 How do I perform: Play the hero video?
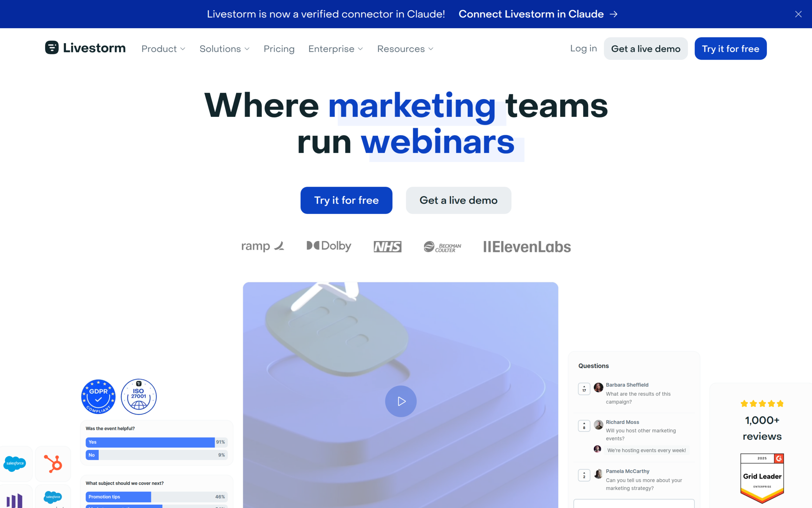point(401,401)
